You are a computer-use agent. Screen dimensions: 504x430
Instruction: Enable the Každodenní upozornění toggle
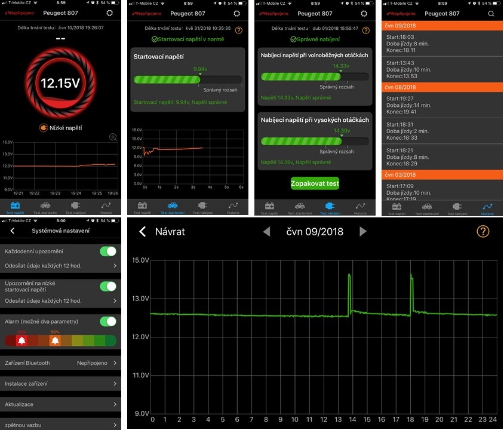(107, 251)
